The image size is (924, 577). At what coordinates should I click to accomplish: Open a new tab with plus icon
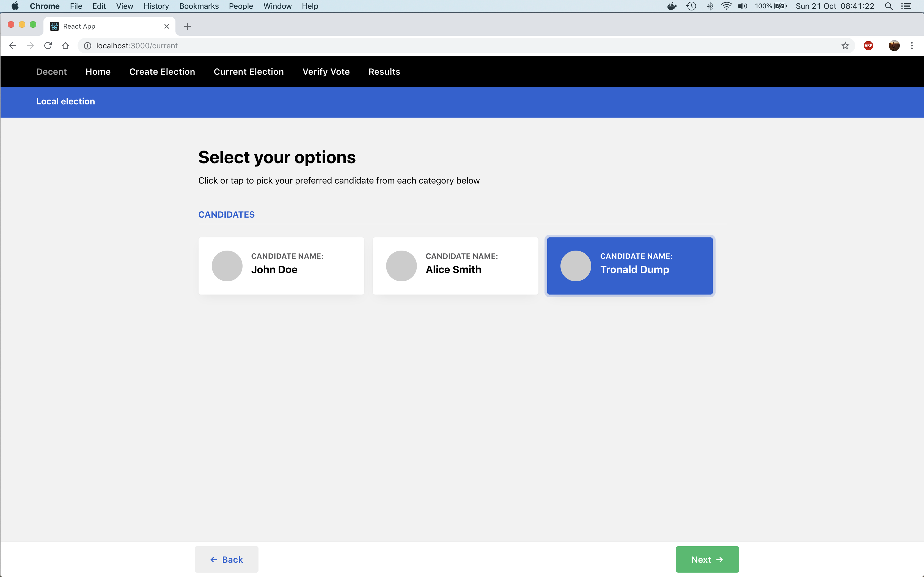(187, 26)
